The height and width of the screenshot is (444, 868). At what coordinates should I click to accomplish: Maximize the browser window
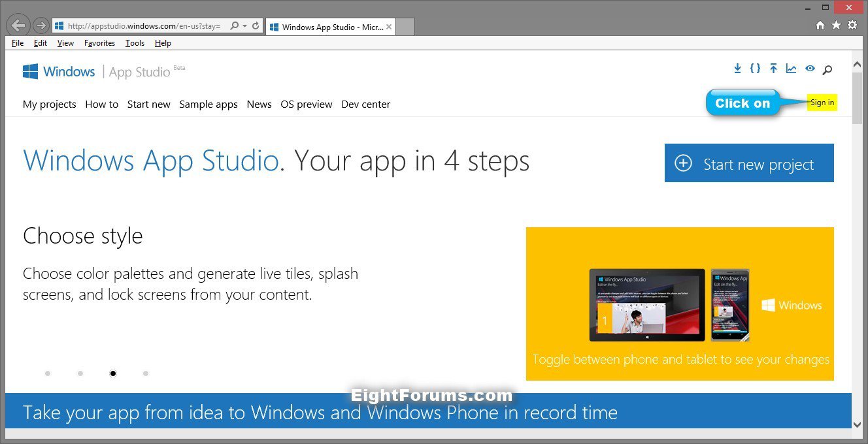click(x=826, y=7)
